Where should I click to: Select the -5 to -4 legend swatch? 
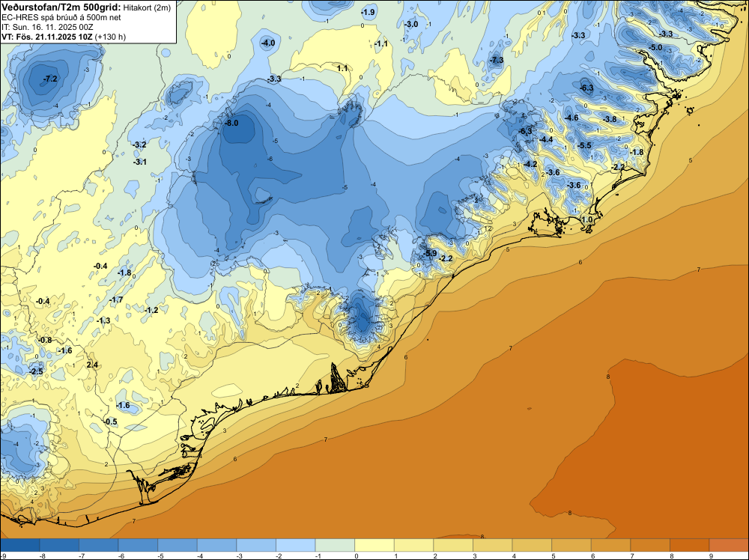[x=178, y=545]
